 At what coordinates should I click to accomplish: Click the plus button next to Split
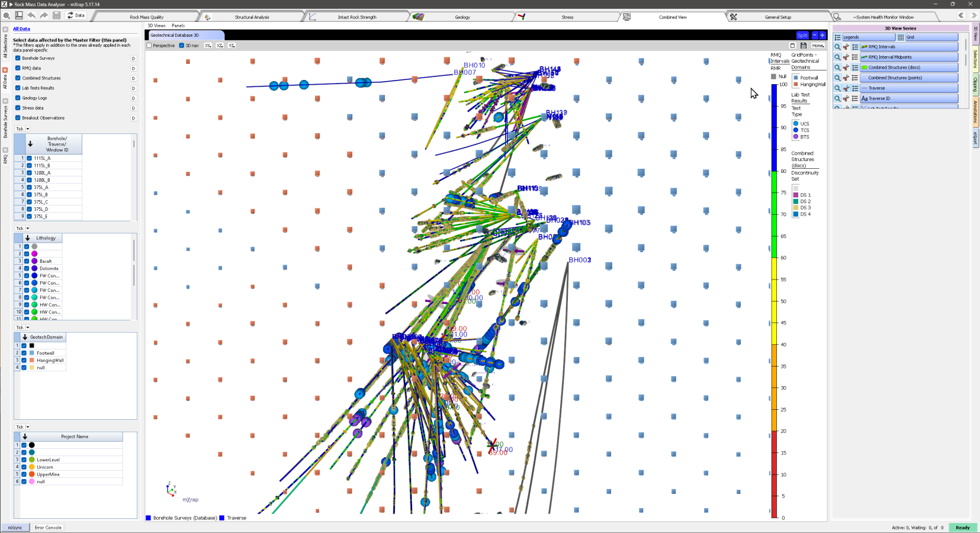point(822,36)
